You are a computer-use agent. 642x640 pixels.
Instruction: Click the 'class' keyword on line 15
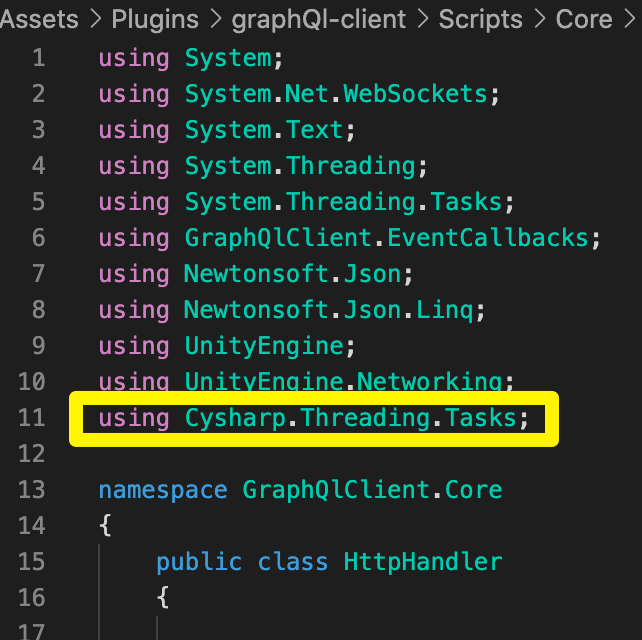[293, 562]
